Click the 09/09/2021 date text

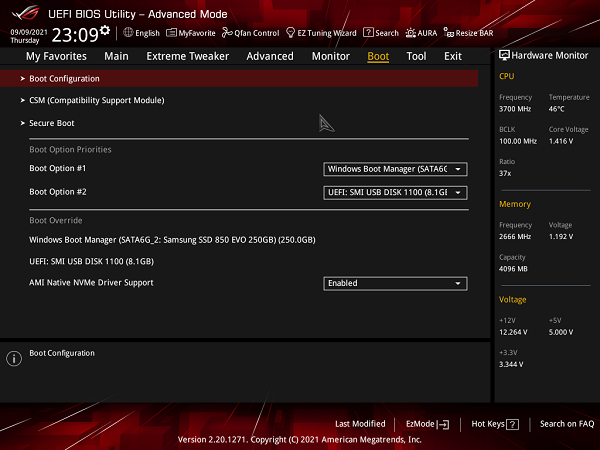coord(29,32)
